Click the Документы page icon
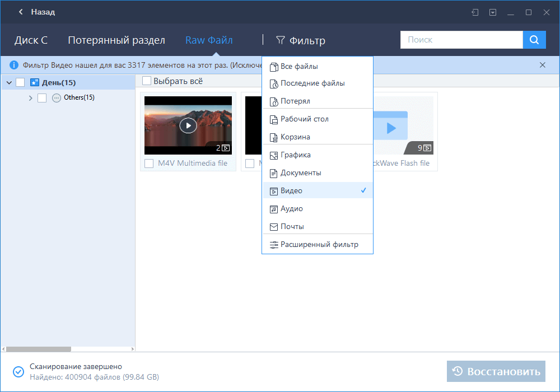The image size is (560, 392). (274, 174)
